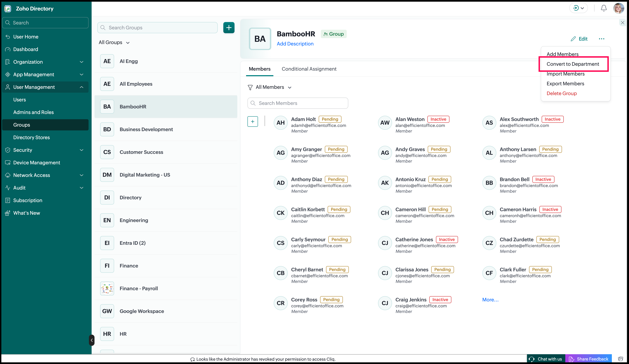The image size is (629, 364).
Task: Expand the Organization sidebar section
Action: [45, 62]
